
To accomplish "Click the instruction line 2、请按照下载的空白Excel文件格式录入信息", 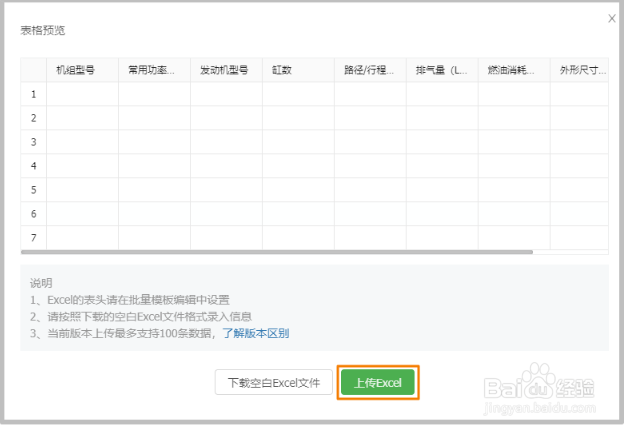I will click(x=141, y=317).
